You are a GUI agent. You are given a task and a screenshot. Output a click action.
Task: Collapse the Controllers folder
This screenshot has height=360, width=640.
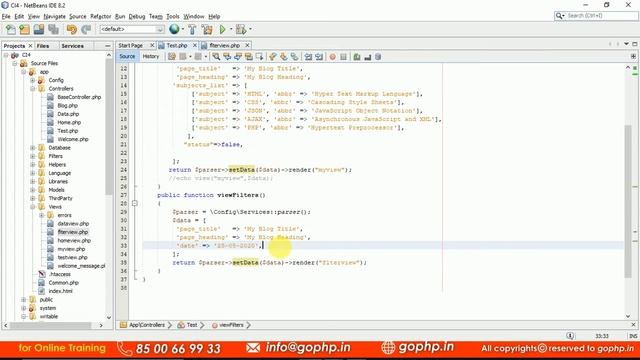click(x=33, y=89)
